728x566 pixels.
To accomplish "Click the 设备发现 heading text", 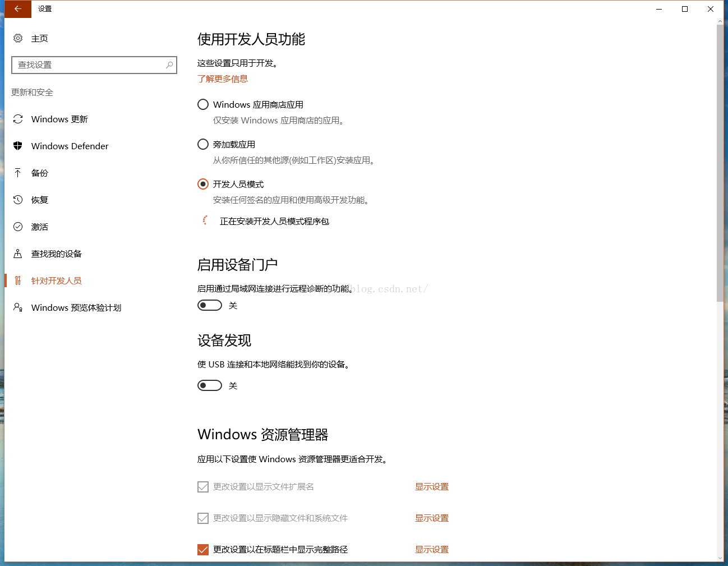I will [x=224, y=340].
